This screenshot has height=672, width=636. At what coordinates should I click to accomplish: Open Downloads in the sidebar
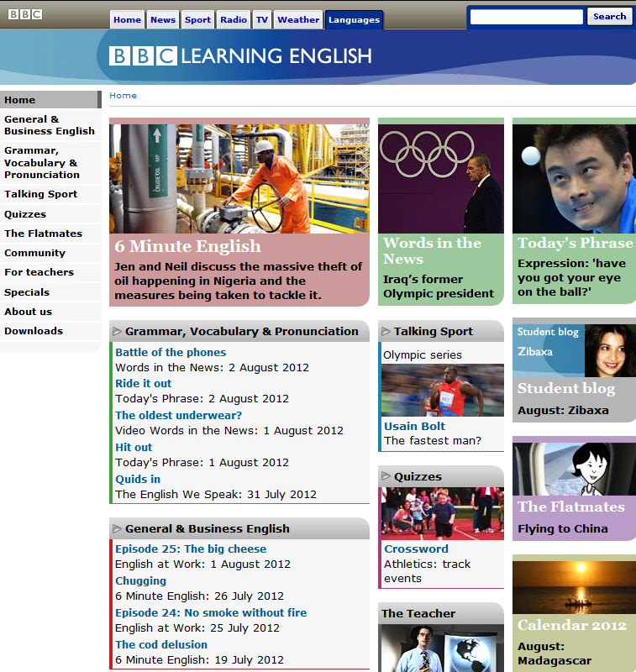pos(50,331)
